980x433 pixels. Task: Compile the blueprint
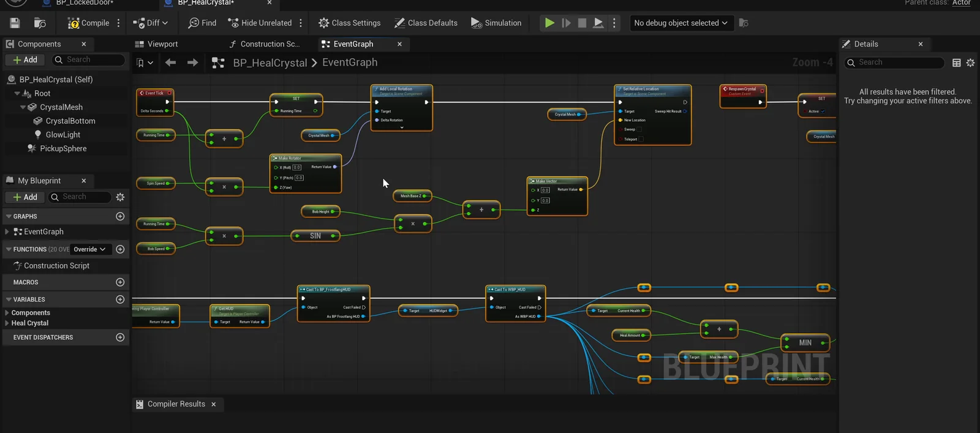88,23
